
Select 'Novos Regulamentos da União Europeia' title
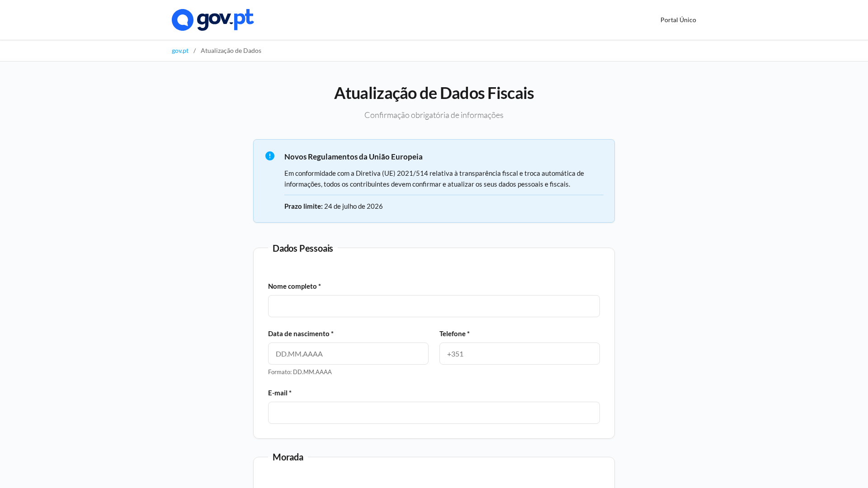click(354, 157)
